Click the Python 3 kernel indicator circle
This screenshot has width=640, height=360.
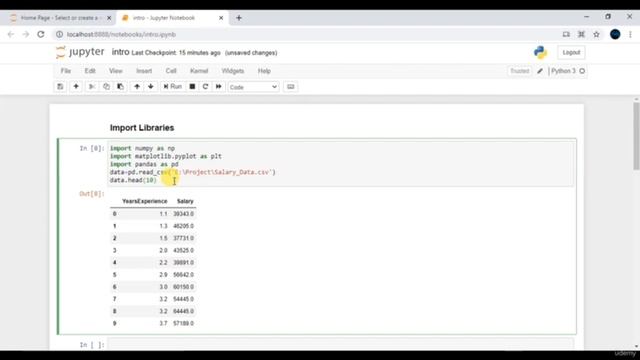582,71
